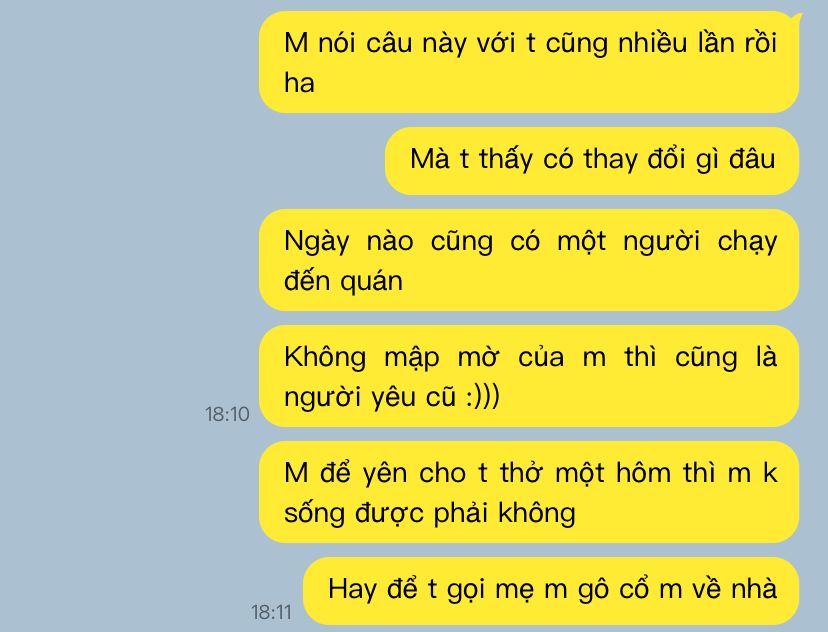Tap the 'Mà t thấy có thay đổi' bubble
This screenshot has height=632, width=828.
coord(592,161)
